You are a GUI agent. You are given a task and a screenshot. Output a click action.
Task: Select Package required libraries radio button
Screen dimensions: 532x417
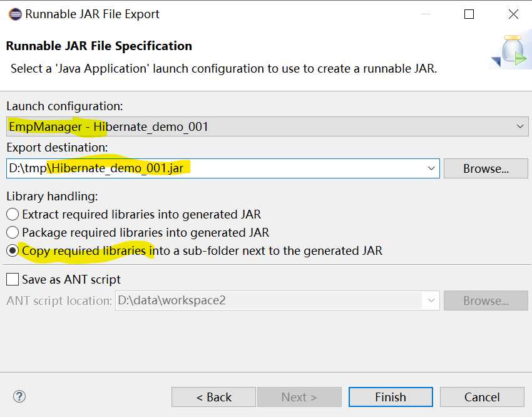tap(13, 232)
